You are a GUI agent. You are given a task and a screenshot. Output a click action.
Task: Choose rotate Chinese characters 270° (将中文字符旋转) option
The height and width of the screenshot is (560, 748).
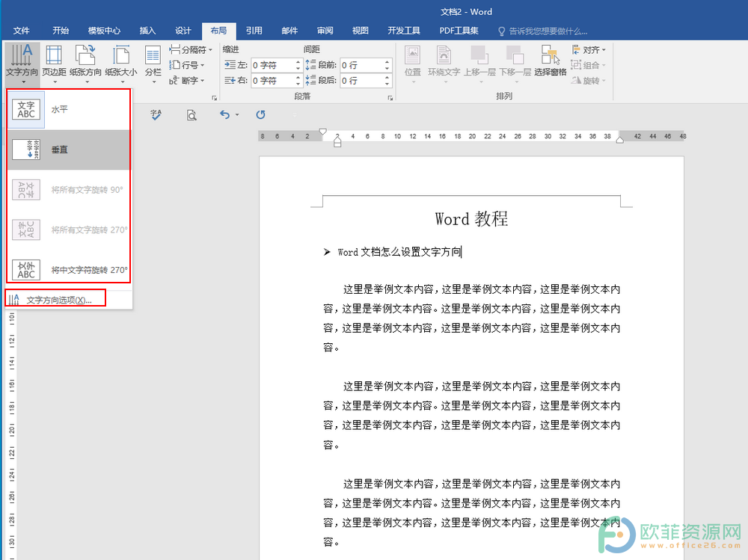pyautogui.click(x=69, y=269)
